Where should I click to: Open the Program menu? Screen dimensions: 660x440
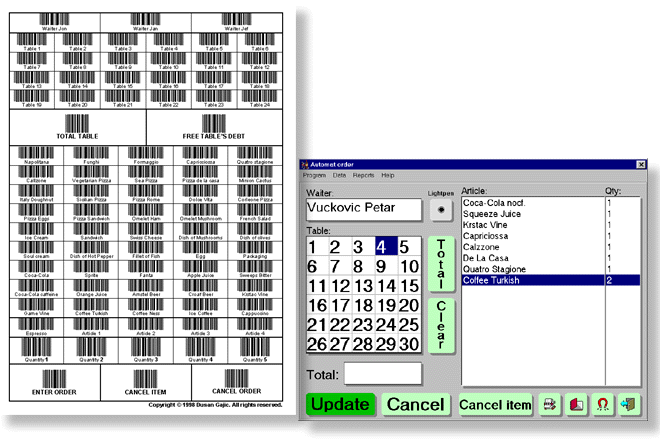(x=314, y=175)
